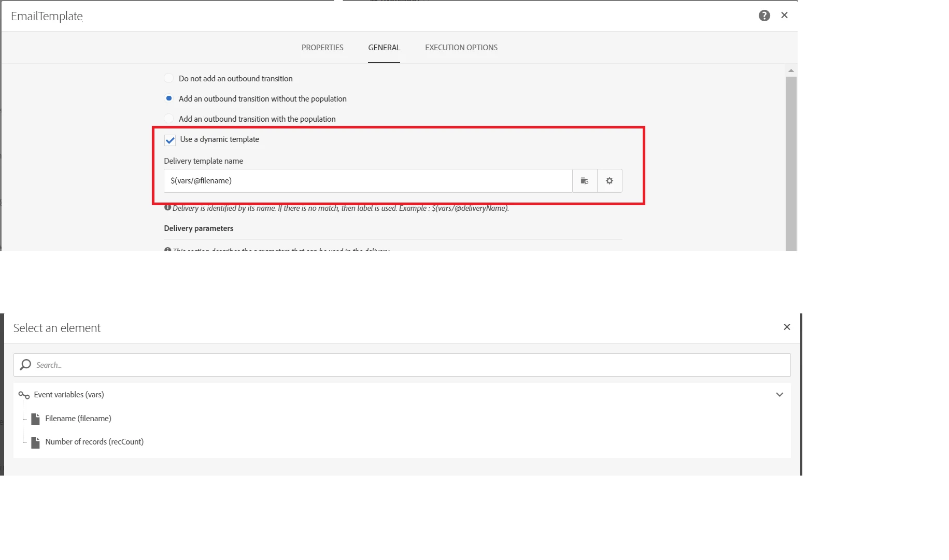Click the search magnifier icon

point(25,365)
